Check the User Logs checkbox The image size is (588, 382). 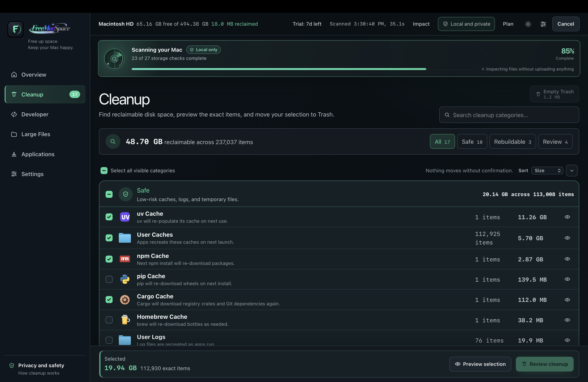(109, 340)
